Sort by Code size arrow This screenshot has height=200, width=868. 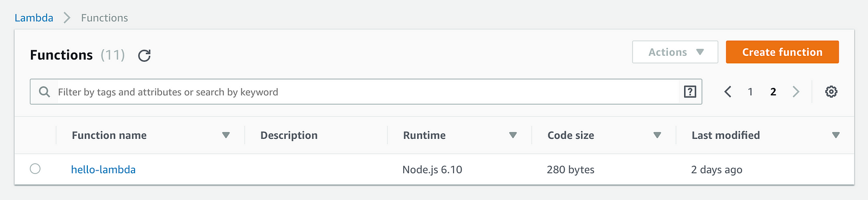658,135
